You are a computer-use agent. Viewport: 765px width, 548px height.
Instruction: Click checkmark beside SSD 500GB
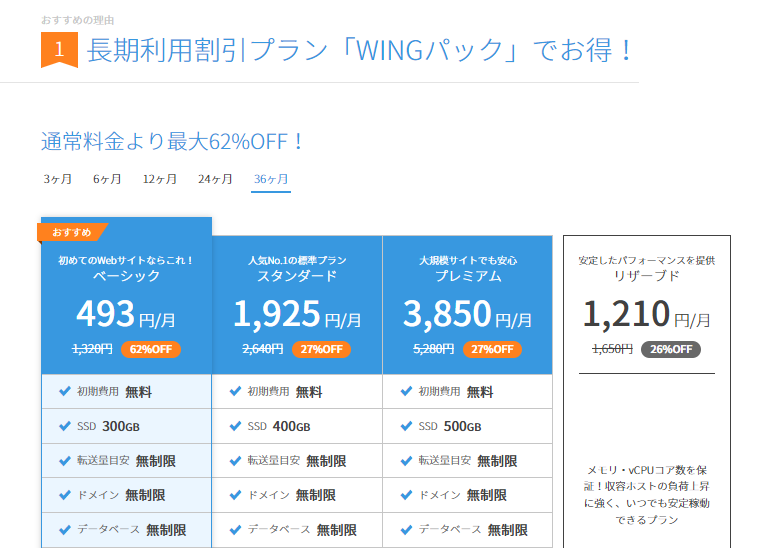pos(406,426)
